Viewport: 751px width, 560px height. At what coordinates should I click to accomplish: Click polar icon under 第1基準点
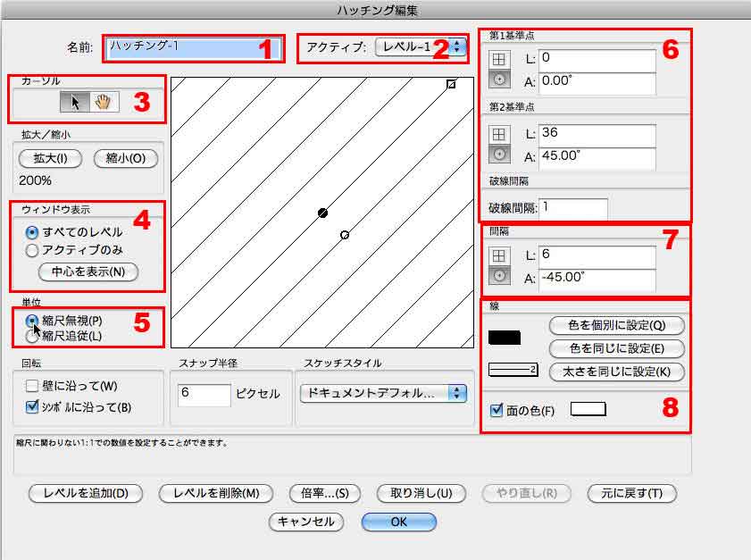tap(500, 79)
